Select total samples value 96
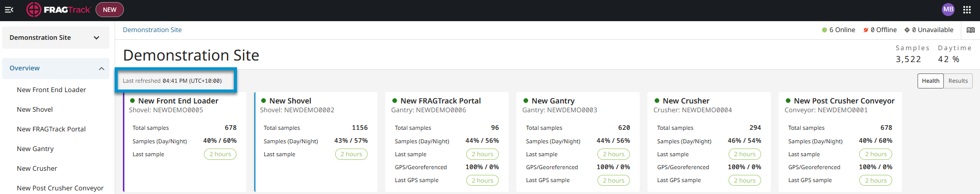Image resolution: width=980 pixels, height=194 pixels. 495,128
